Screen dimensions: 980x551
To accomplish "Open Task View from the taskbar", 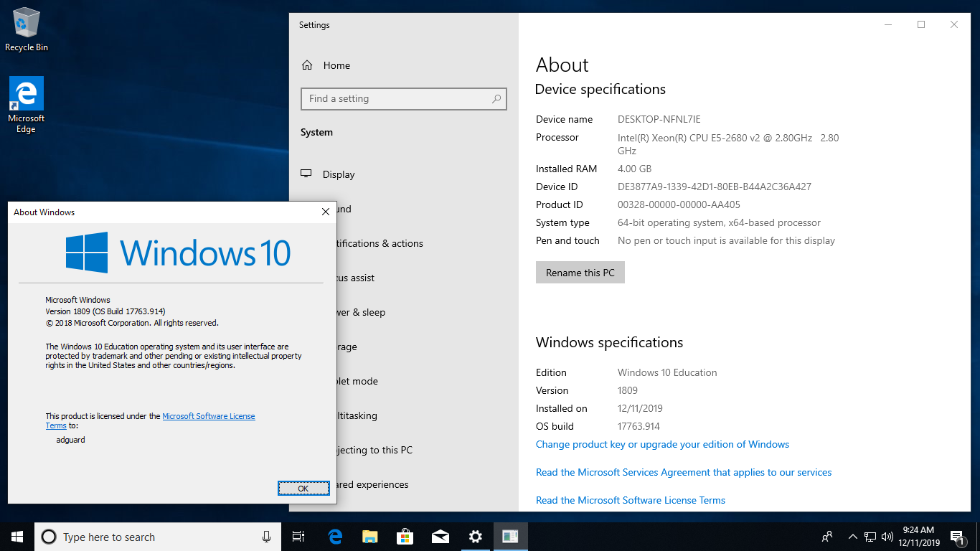I will (298, 537).
